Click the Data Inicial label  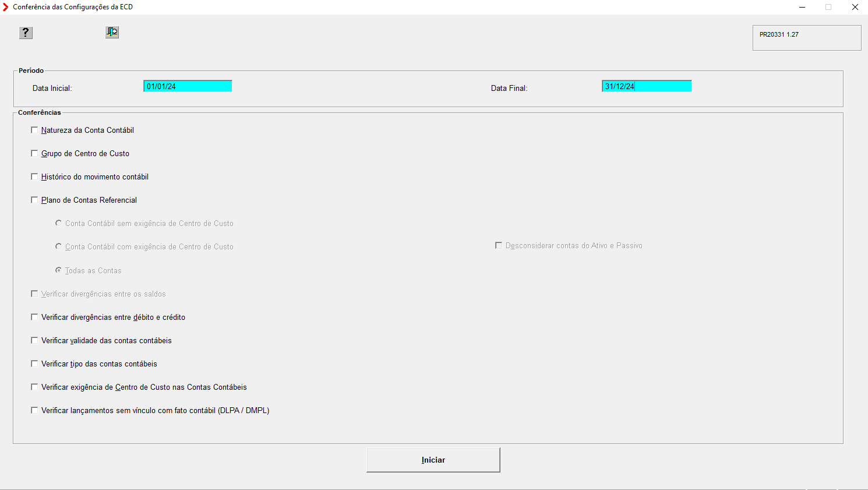(x=52, y=89)
